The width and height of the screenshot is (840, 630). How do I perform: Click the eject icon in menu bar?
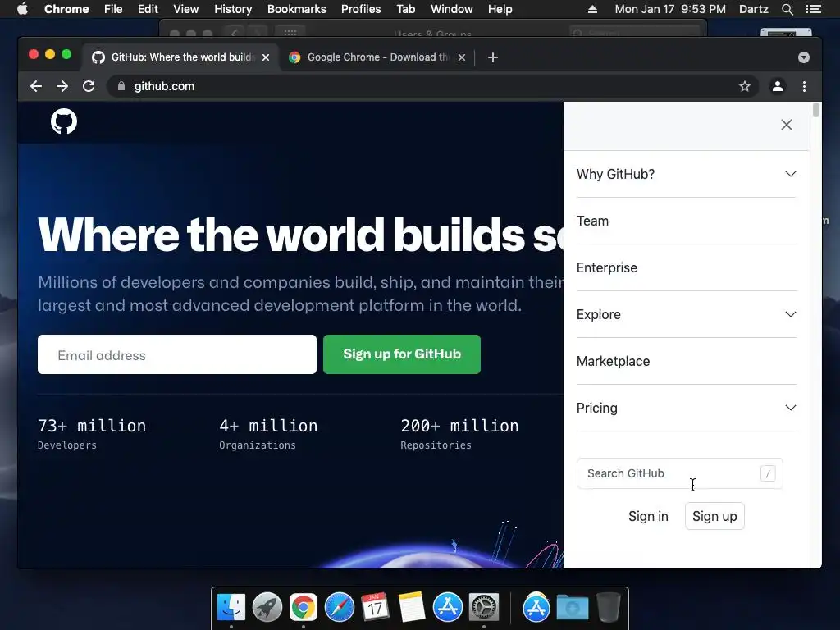coord(592,9)
